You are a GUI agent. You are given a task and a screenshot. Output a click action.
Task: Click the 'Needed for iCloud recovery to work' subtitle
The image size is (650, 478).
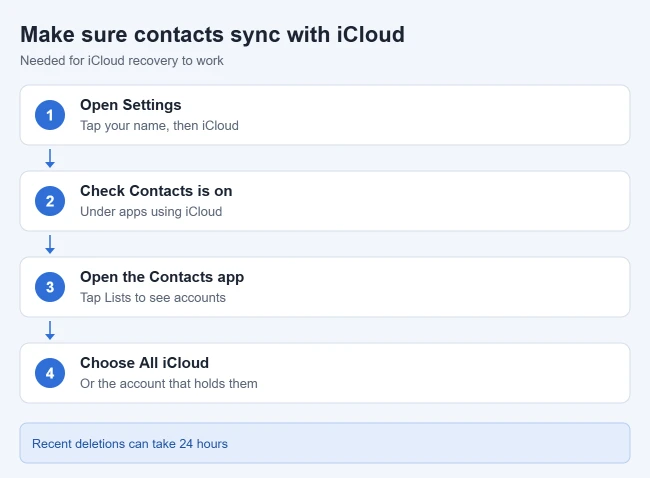122,61
